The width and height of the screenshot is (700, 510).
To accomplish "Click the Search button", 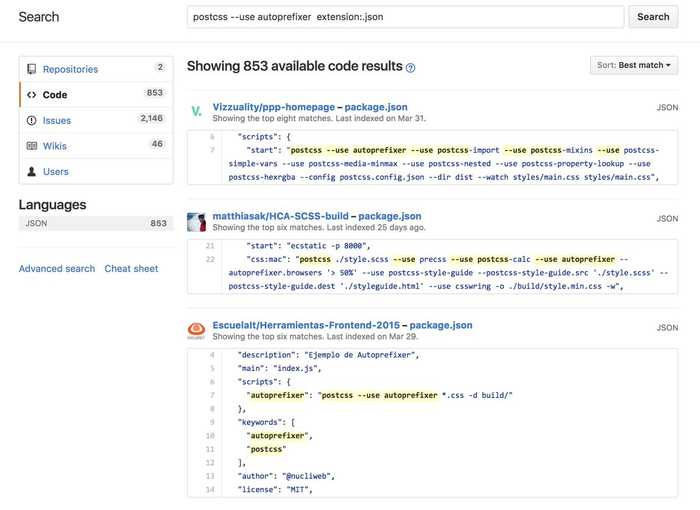I will [653, 17].
